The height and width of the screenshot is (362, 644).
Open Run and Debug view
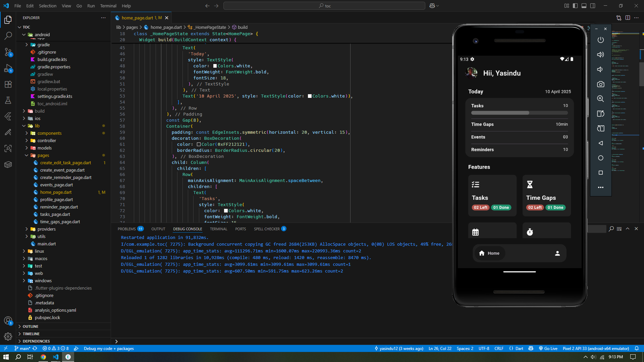pos(8,68)
